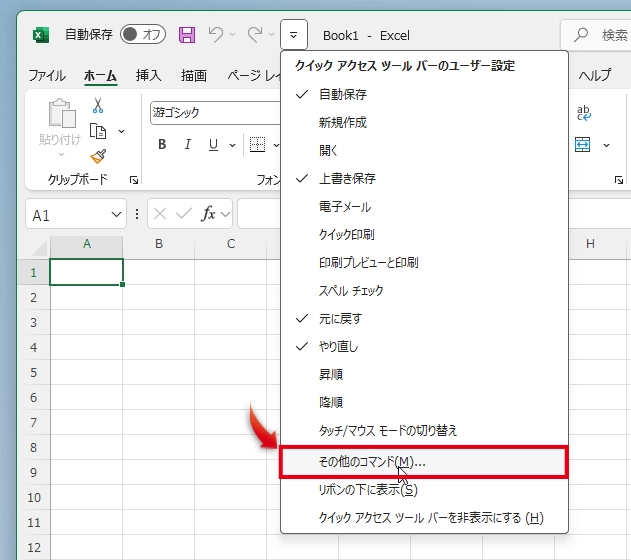Choose その他のコマンド(M)... menu item
This screenshot has width=631, height=560.
[424, 462]
